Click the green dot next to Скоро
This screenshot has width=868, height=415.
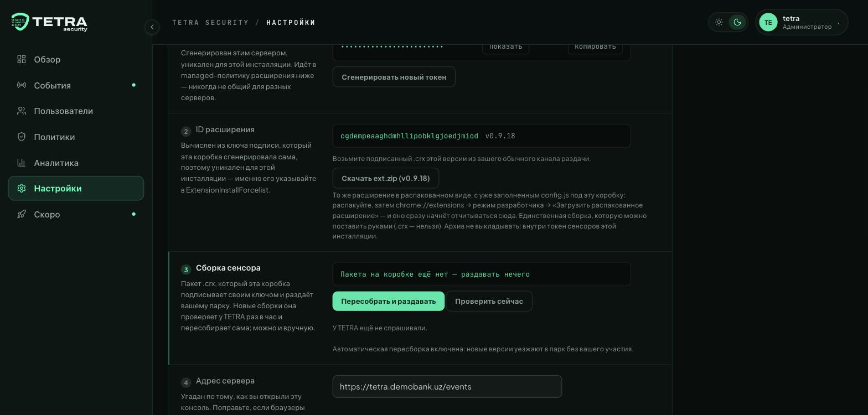point(133,214)
